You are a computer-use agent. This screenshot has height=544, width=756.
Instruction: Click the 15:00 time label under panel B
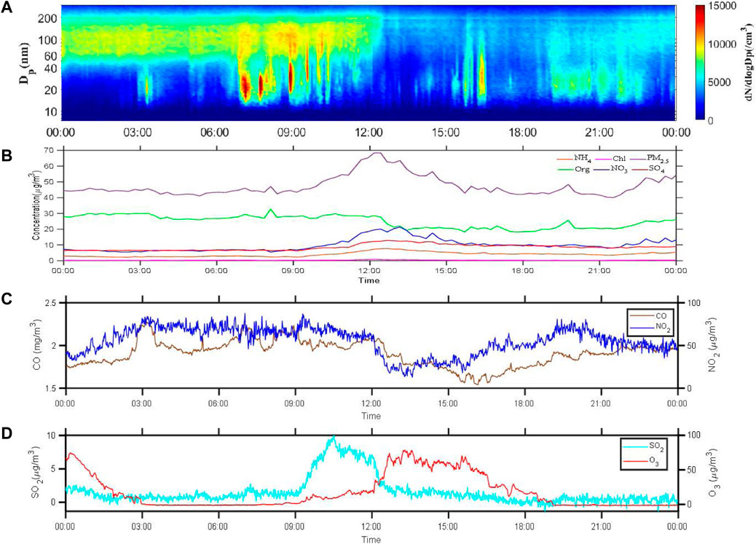(x=446, y=271)
